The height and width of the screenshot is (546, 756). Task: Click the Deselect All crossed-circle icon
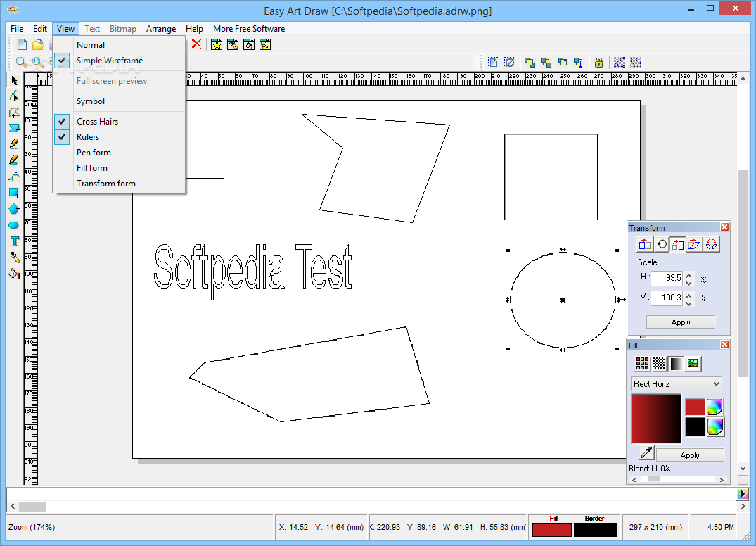pos(510,62)
